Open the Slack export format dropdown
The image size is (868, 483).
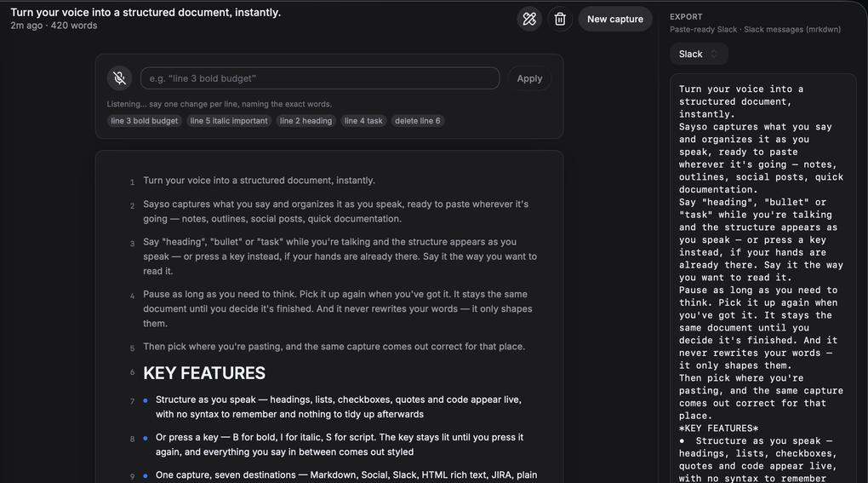[x=699, y=54]
